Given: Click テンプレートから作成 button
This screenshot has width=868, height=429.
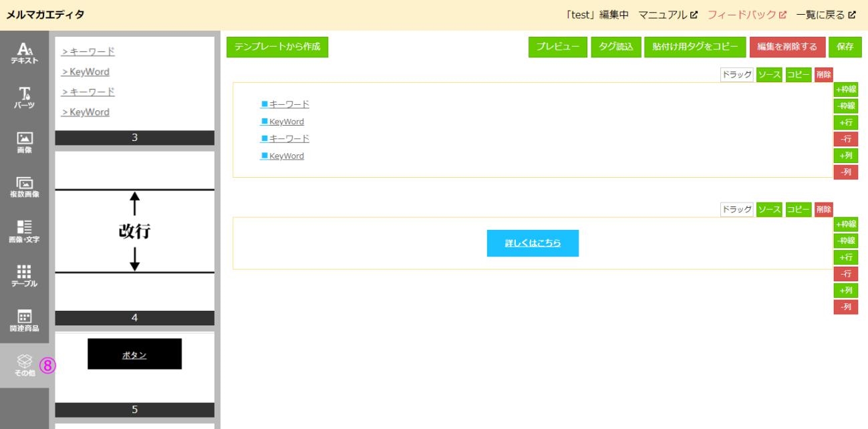Looking at the screenshot, I should point(277,47).
